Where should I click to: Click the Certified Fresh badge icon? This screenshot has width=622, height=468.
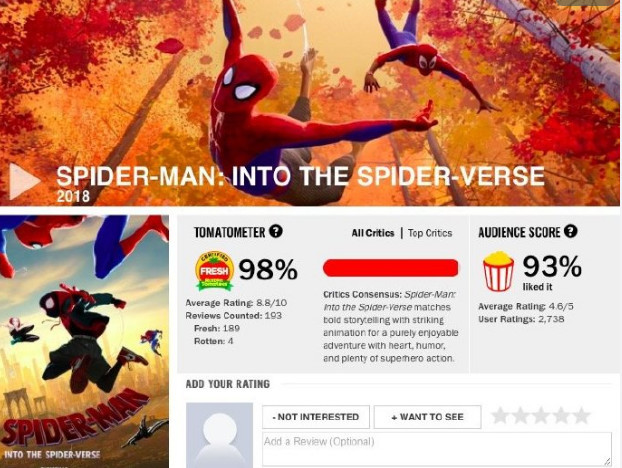214,270
